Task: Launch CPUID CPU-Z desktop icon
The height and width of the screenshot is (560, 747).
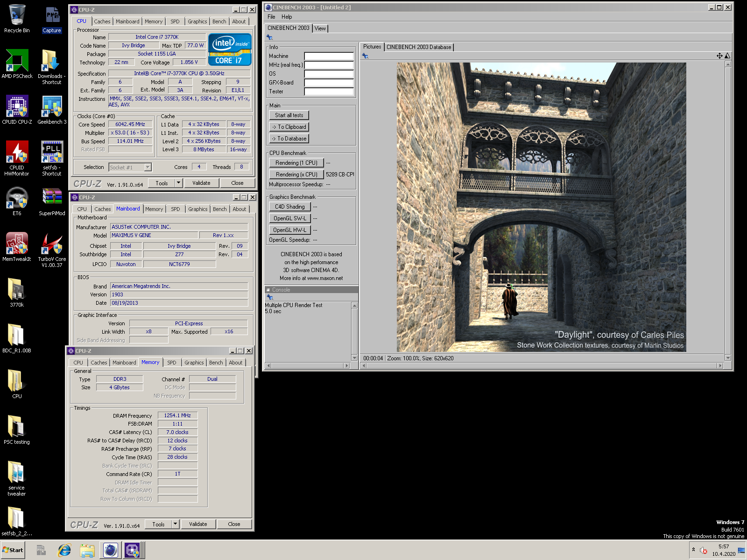Action: pyautogui.click(x=17, y=110)
